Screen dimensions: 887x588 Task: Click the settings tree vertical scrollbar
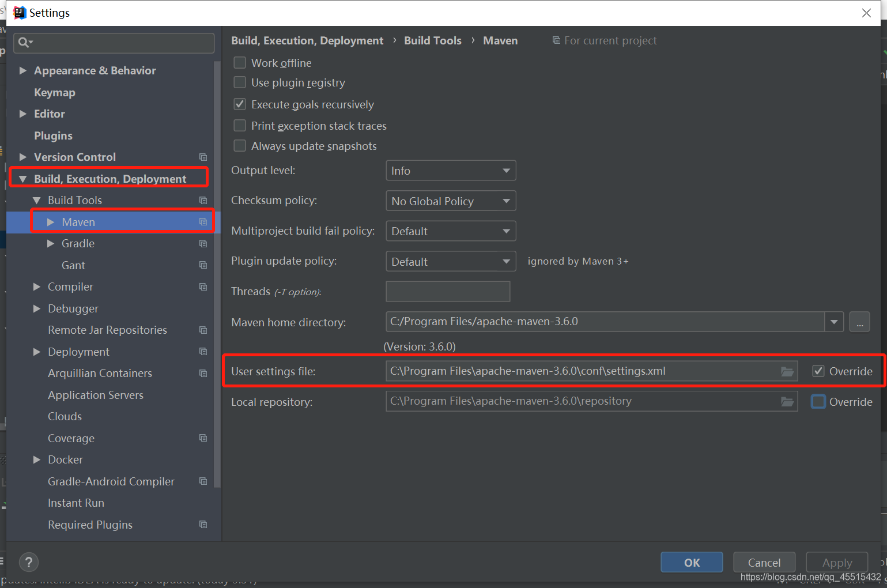click(217, 274)
